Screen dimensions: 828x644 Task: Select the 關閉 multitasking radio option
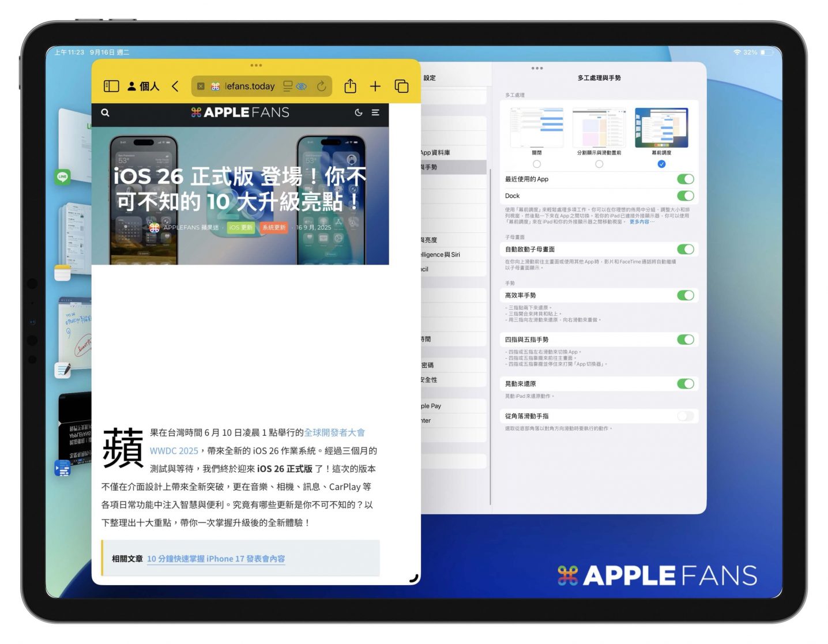537,164
